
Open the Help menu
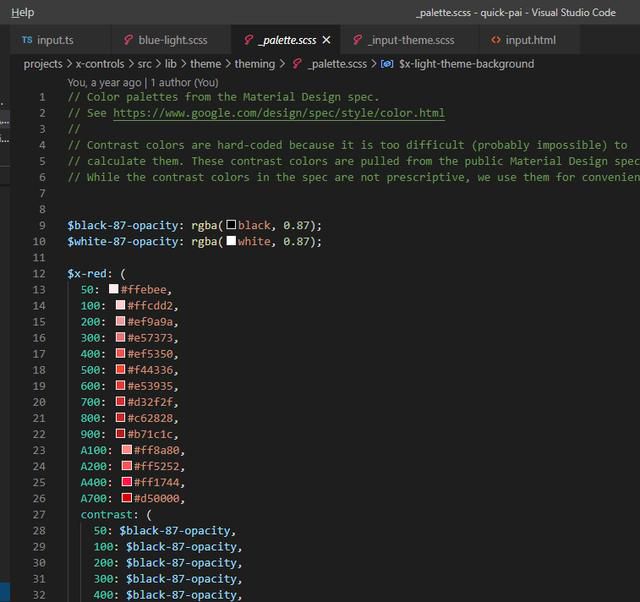tap(22, 13)
